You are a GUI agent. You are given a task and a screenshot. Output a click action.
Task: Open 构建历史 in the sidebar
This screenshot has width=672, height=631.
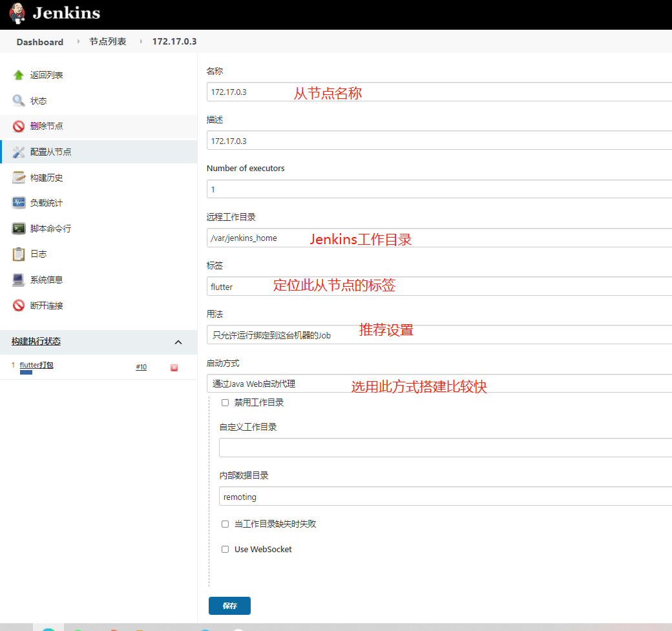click(47, 178)
